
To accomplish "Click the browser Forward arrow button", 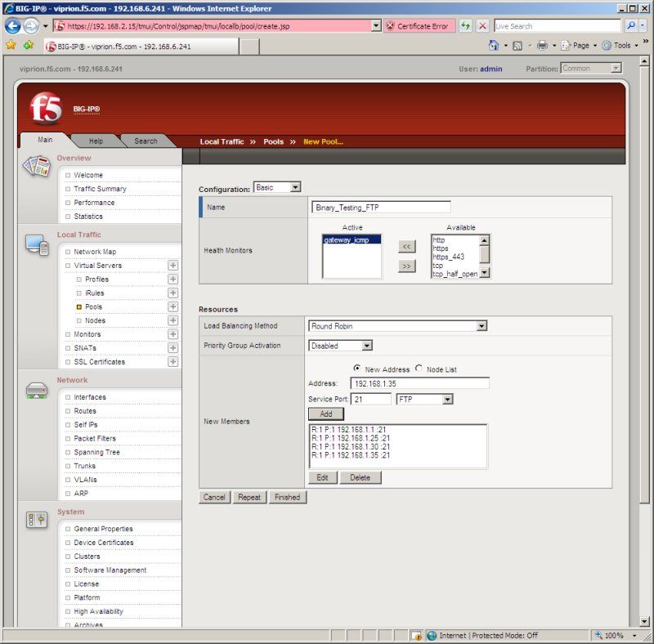I will tap(30, 26).
